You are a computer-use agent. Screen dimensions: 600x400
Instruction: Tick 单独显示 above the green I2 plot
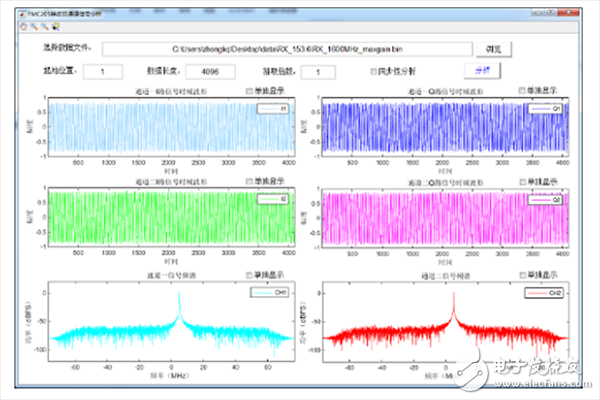tap(250, 182)
